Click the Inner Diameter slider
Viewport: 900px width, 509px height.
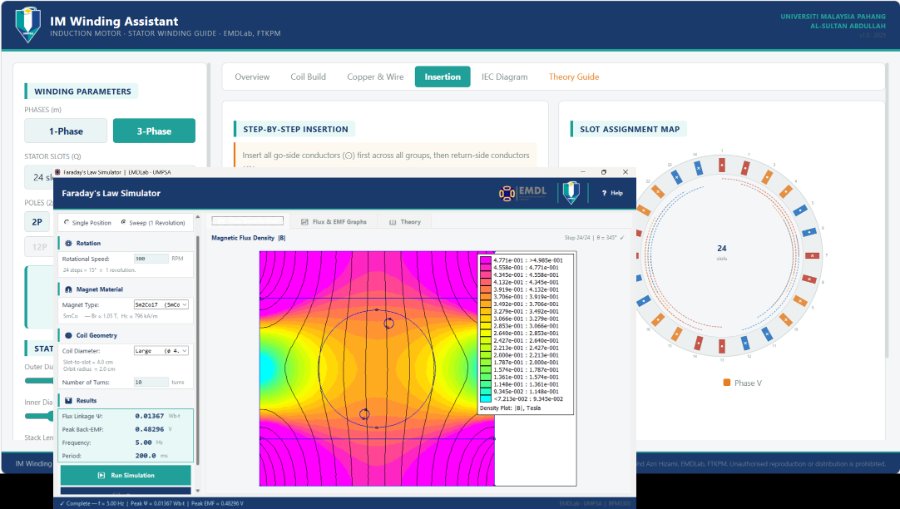(38, 416)
